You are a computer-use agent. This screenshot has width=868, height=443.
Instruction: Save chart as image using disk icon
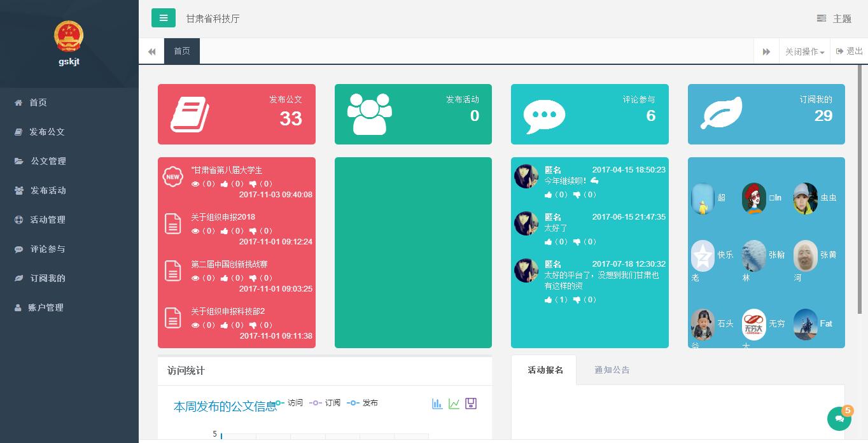point(471,404)
